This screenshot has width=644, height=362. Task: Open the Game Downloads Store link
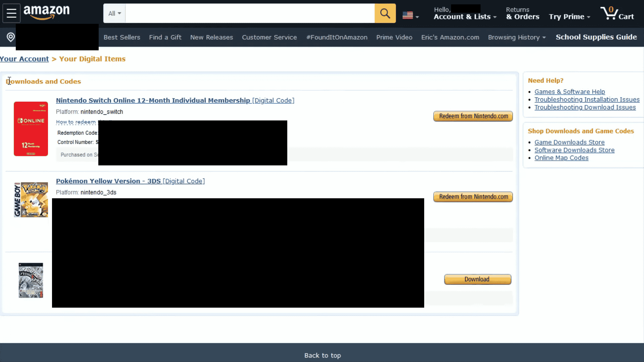tap(569, 142)
